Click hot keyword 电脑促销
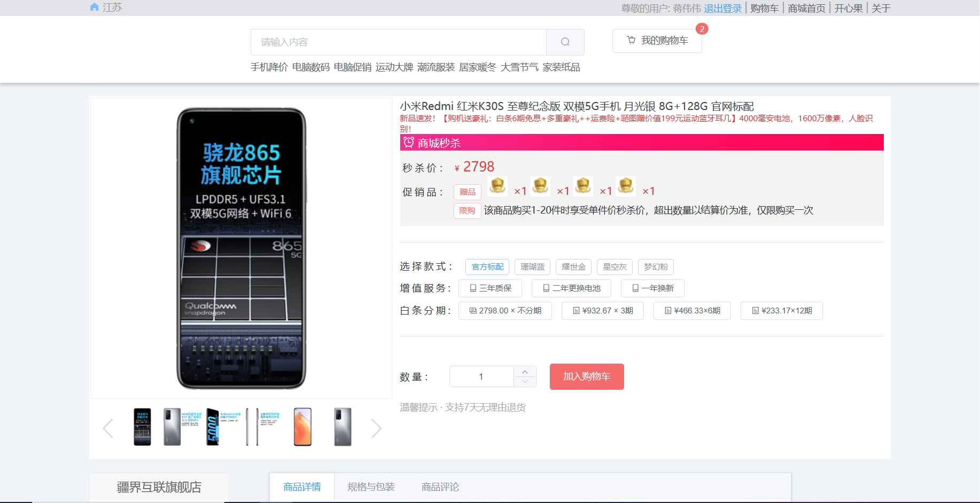 pyautogui.click(x=353, y=67)
